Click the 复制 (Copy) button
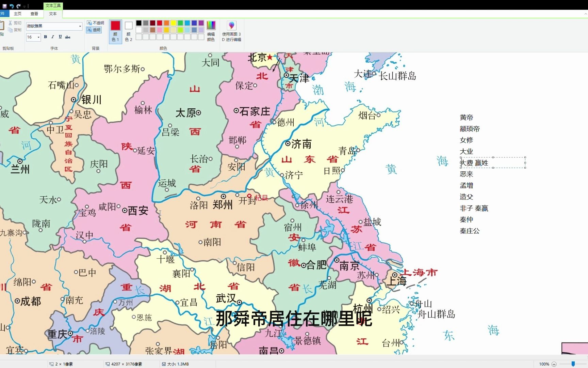The image size is (588, 368). [15, 30]
